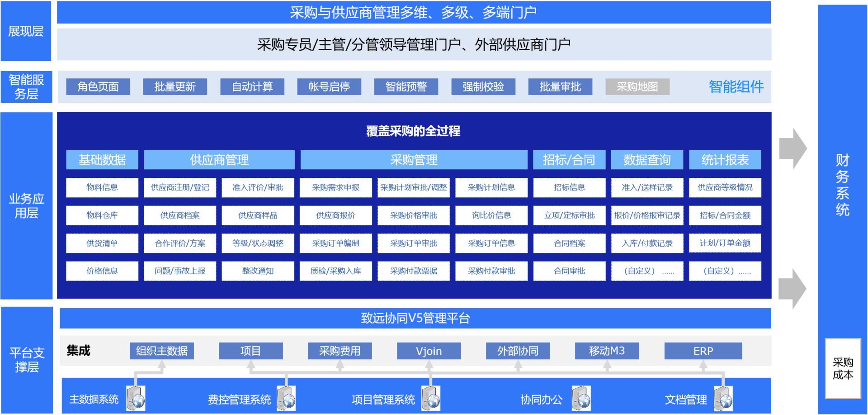Select the 供应商管理 category header
The image size is (868, 415).
pos(219,160)
